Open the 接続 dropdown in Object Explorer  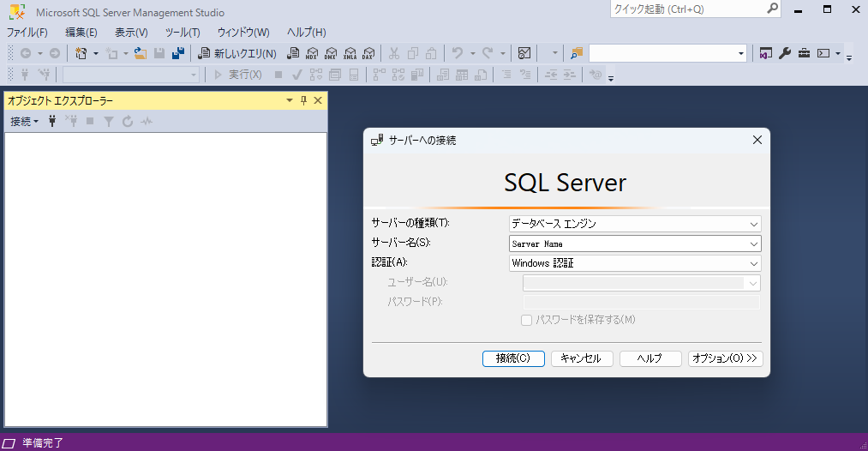pyautogui.click(x=24, y=121)
